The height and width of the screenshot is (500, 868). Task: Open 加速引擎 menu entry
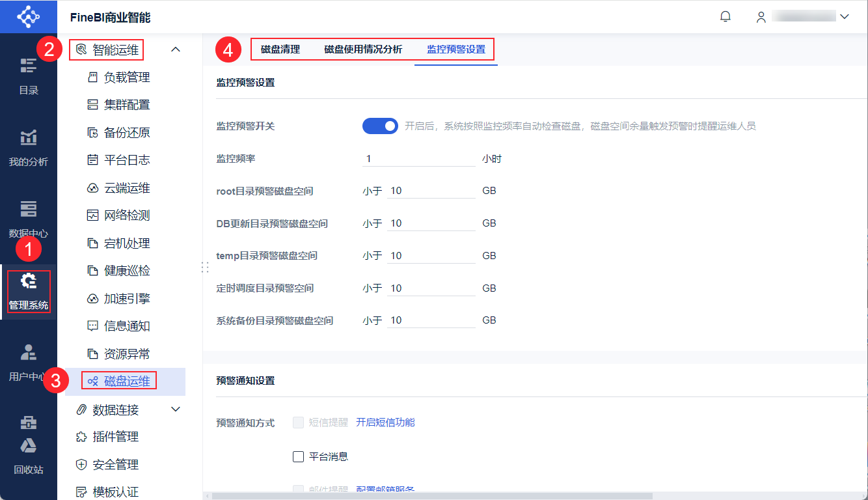tap(128, 299)
